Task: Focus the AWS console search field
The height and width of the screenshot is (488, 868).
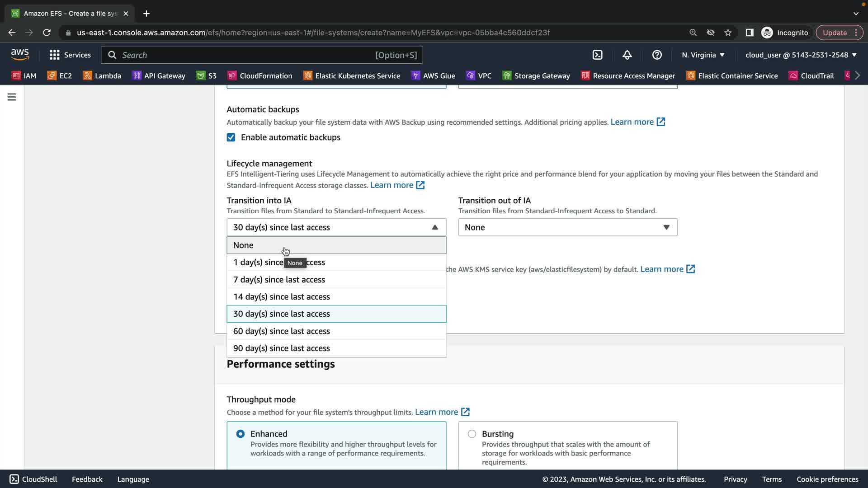Action: (x=249, y=55)
